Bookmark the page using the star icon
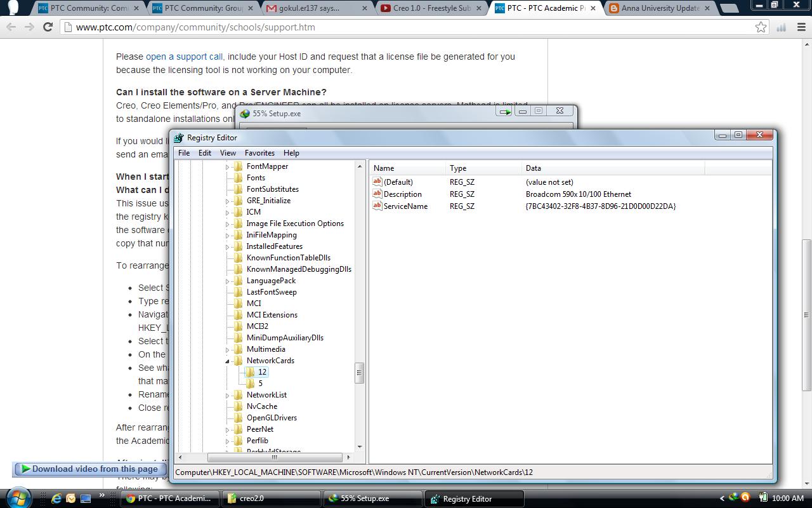This screenshot has height=508, width=812. tap(761, 27)
